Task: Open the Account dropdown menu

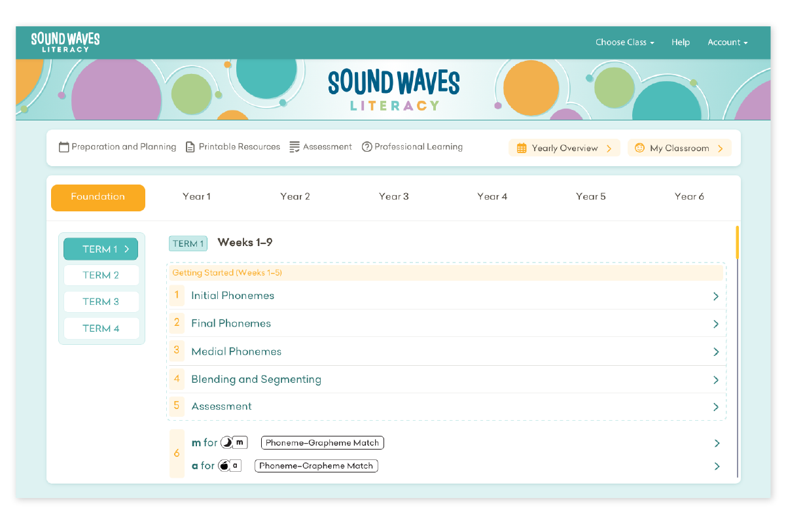Action: (727, 43)
